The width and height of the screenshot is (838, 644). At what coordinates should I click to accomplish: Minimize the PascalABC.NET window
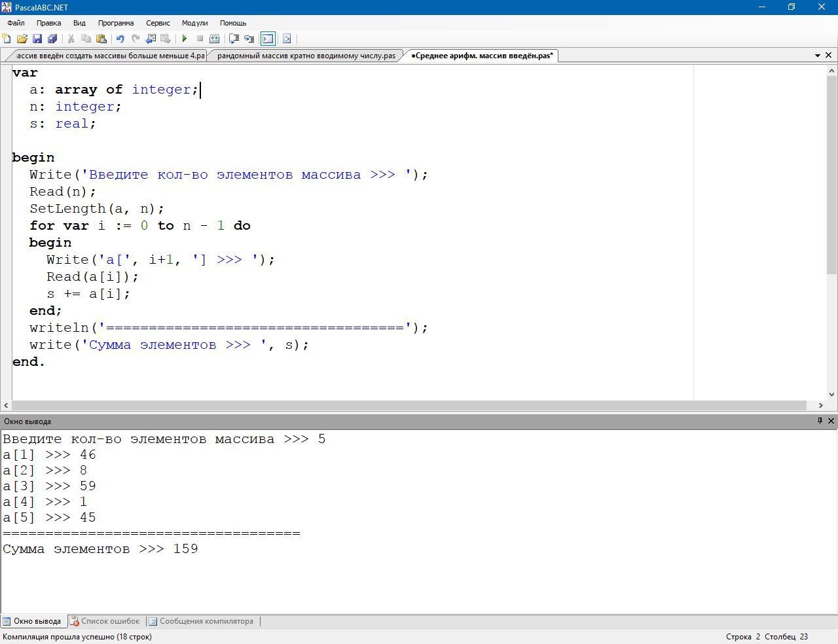[x=761, y=7]
